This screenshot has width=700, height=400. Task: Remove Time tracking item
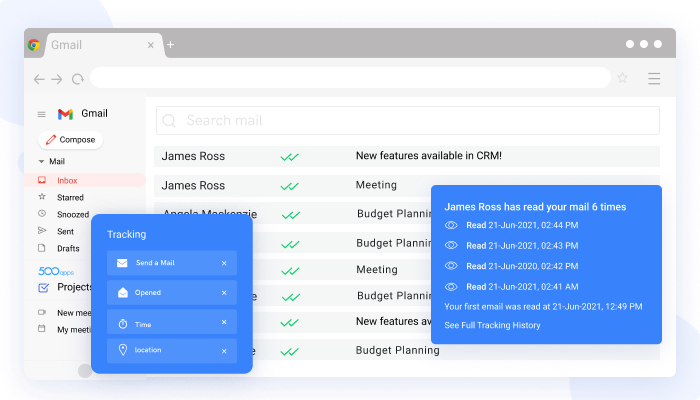pos(224,322)
